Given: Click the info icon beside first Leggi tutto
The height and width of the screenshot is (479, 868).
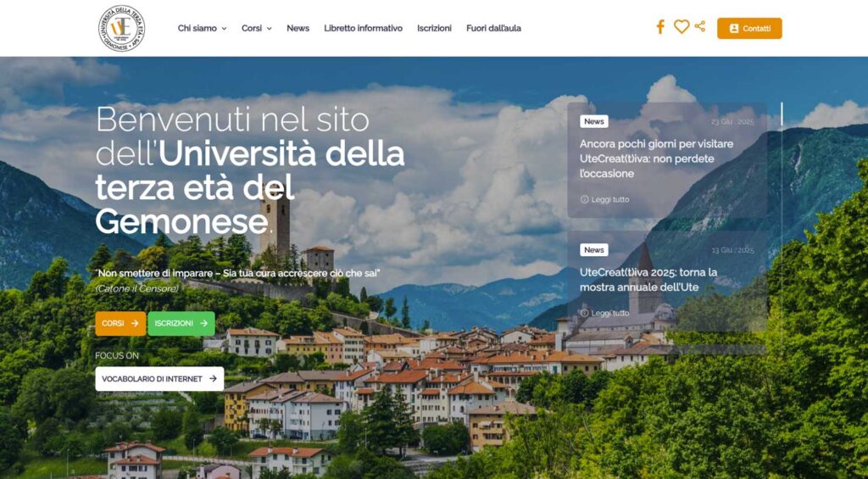Looking at the screenshot, I should [x=584, y=199].
